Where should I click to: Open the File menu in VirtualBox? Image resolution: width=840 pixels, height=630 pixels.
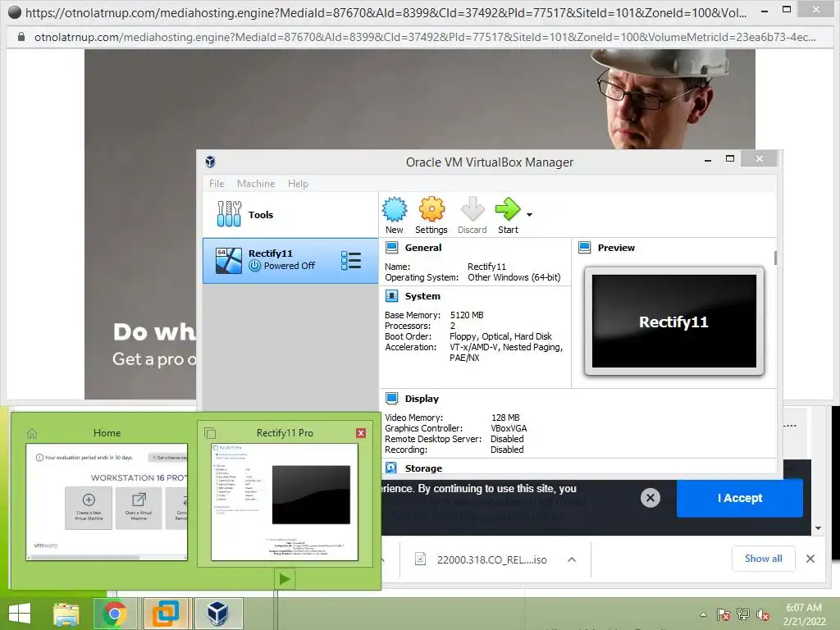(217, 184)
